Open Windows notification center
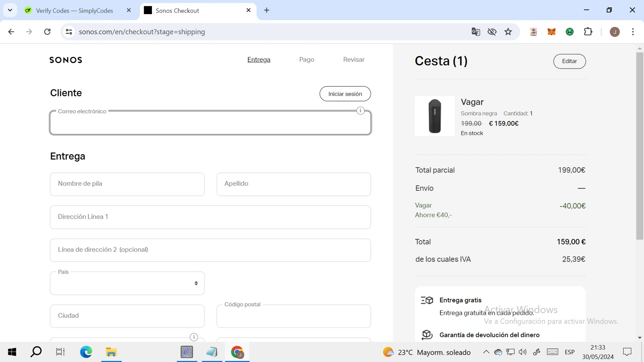The height and width of the screenshot is (362, 644). click(x=627, y=352)
